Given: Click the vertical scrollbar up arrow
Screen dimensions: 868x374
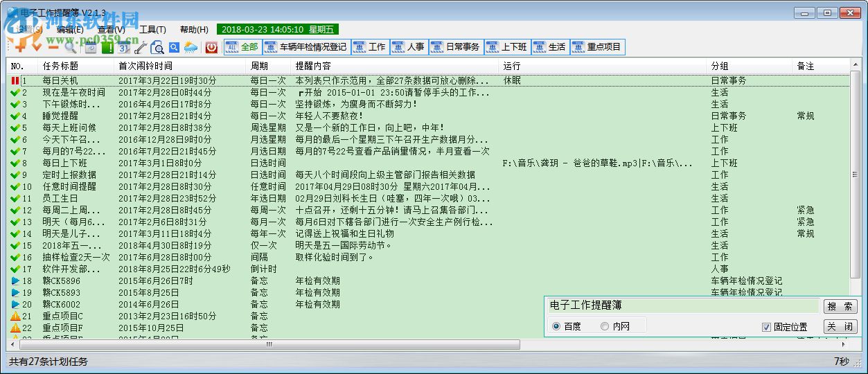Looking at the screenshot, I should (x=856, y=66).
